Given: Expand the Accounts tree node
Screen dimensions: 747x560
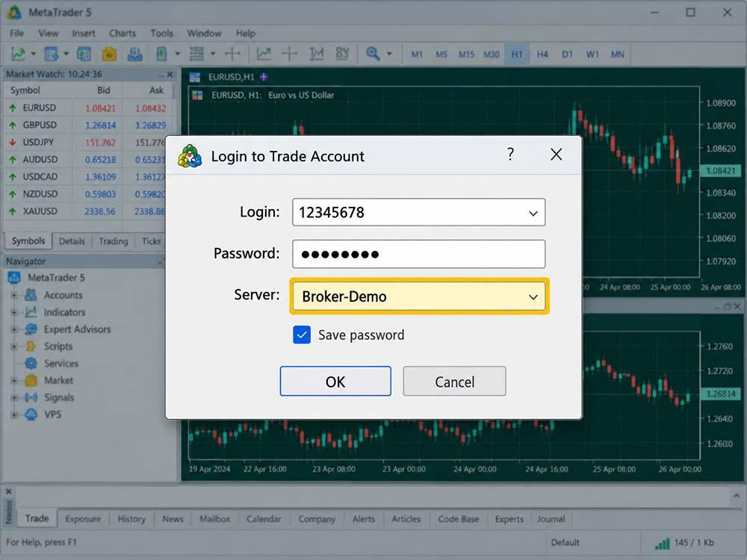Looking at the screenshot, I should 14,295.
